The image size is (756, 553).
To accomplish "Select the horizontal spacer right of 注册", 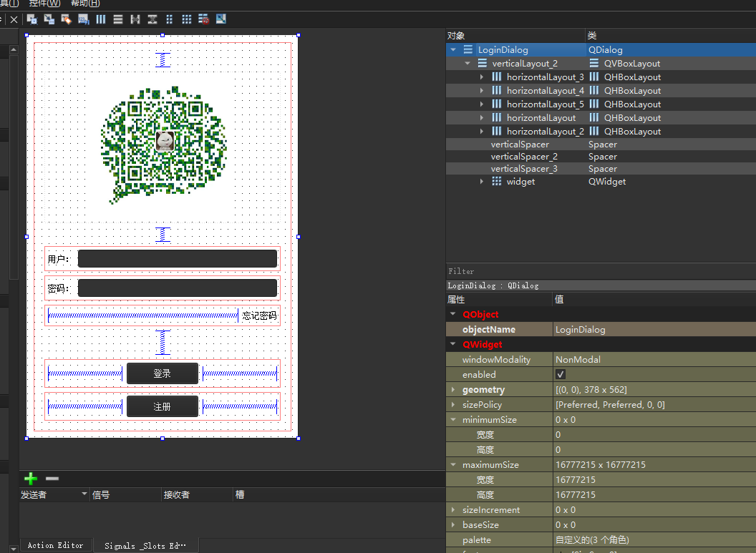I will [x=240, y=406].
